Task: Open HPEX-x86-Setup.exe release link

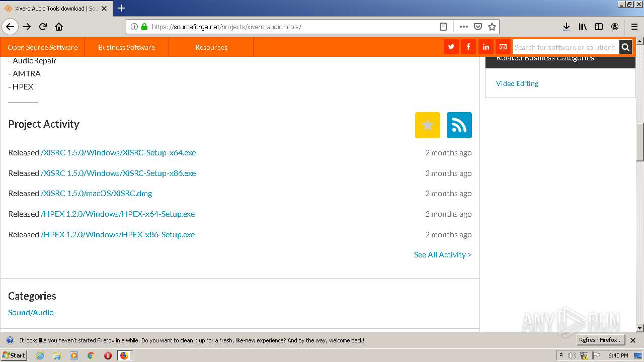Action: [x=118, y=235]
